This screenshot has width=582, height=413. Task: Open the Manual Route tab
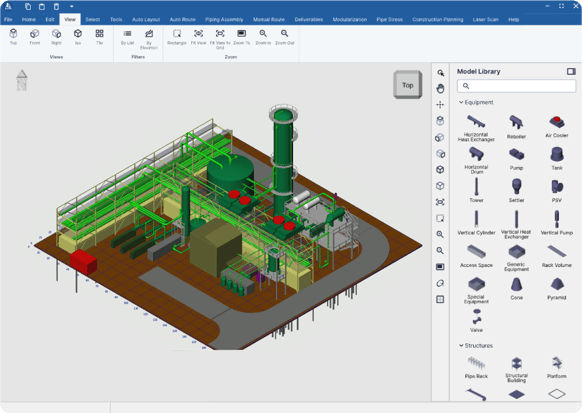coord(269,19)
